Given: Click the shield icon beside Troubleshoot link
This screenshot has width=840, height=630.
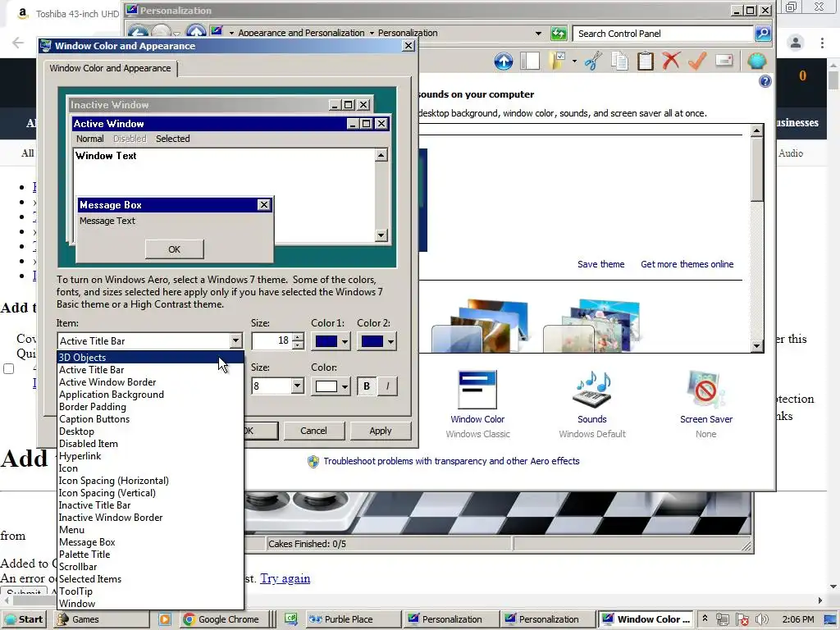Looking at the screenshot, I should point(313,461).
